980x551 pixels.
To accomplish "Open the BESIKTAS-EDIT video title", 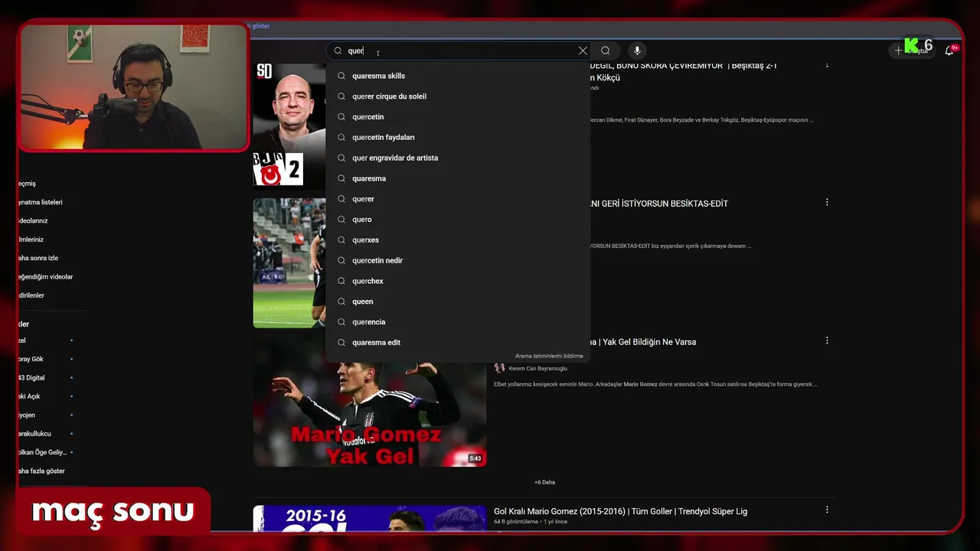I will coord(658,204).
